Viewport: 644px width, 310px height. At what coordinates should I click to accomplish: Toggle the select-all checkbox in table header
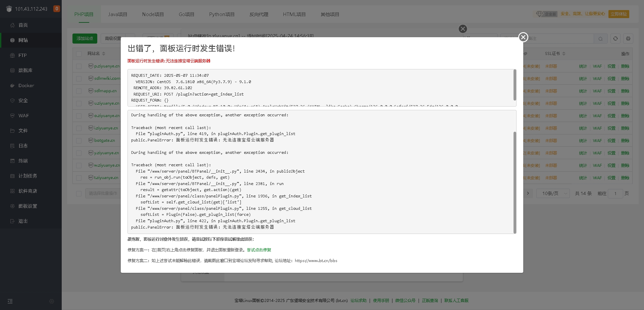pos(79,54)
